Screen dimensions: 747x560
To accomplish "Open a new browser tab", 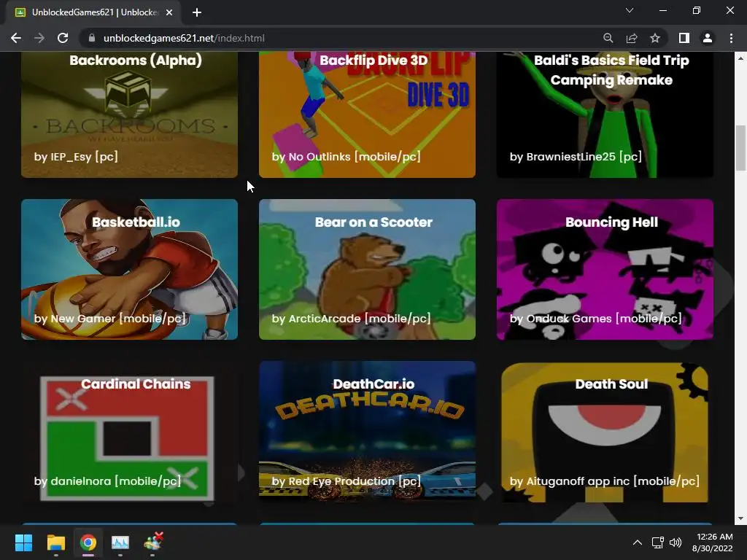I will [x=197, y=12].
